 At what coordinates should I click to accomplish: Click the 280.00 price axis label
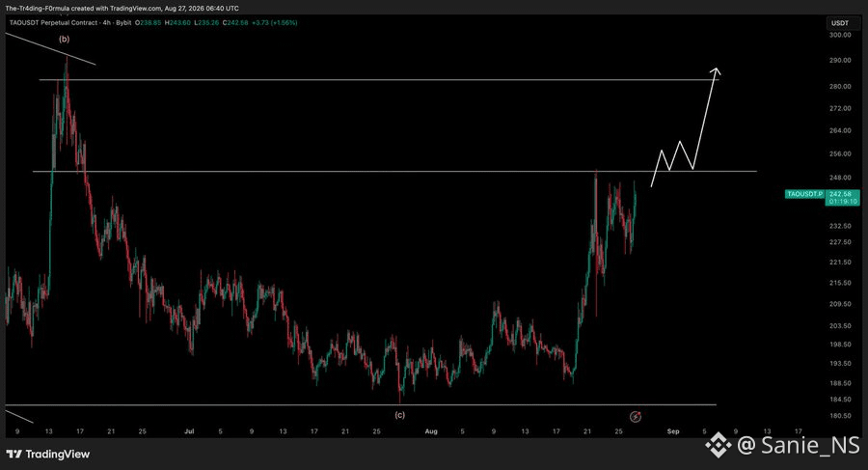[840, 87]
